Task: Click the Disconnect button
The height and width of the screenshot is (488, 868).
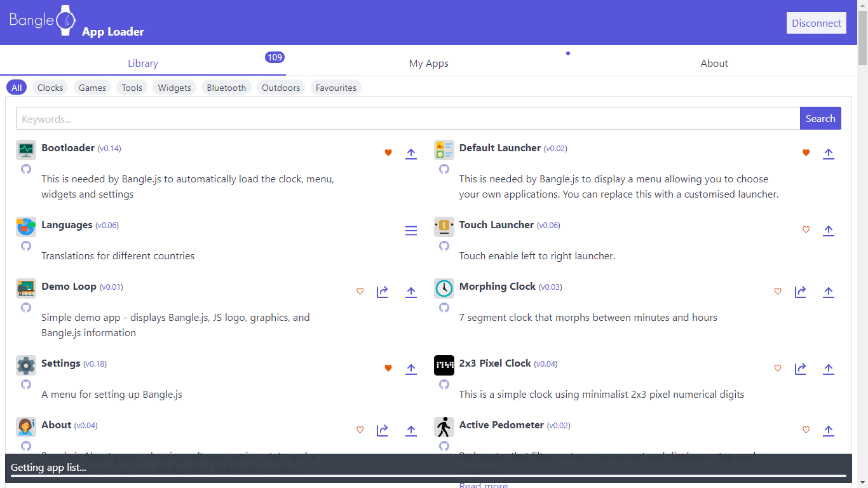Action: tap(817, 23)
